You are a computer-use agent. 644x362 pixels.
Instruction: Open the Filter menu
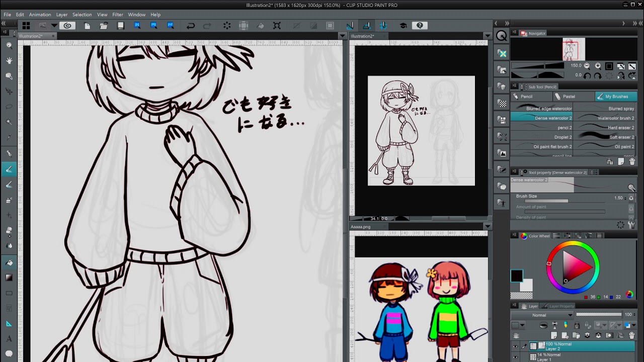(118, 15)
